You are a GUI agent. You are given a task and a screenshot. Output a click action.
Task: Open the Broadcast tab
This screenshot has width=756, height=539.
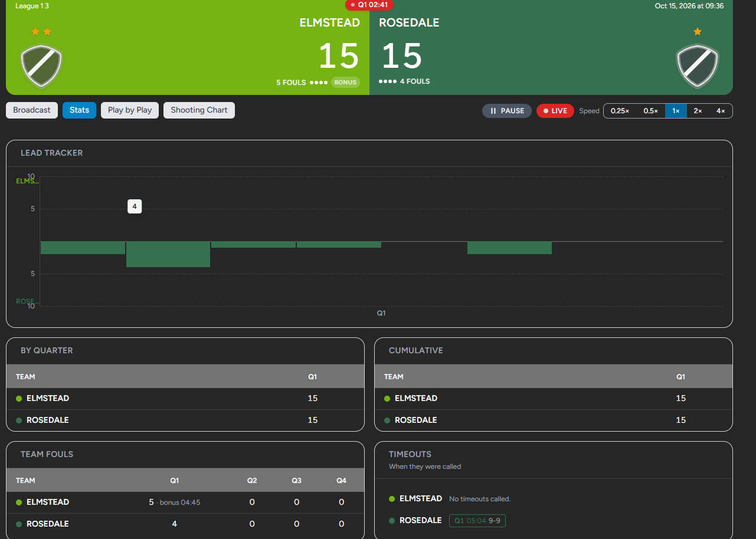tap(32, 110)
